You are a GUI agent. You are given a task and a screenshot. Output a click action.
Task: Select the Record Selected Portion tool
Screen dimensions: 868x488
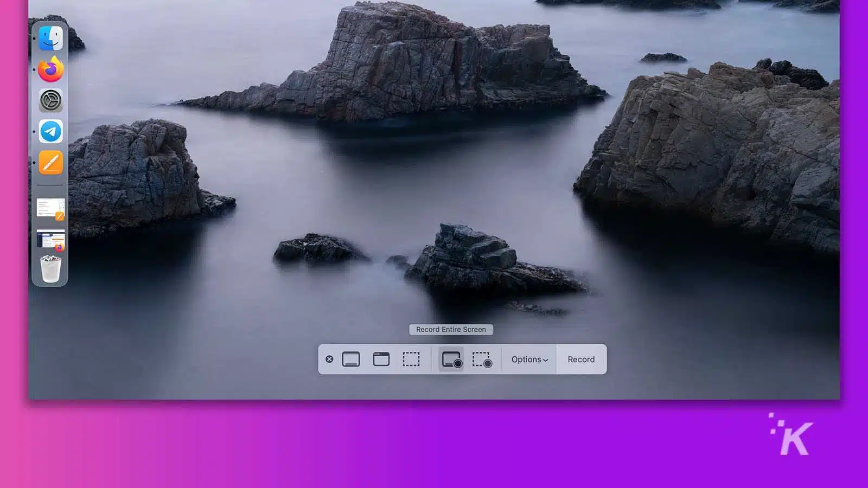[x=483, y=359]
